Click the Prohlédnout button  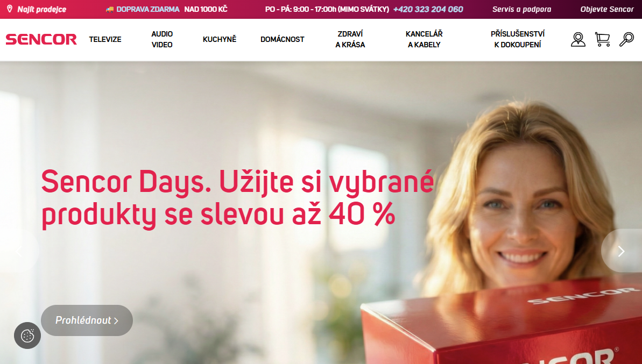tap(87, 320)
